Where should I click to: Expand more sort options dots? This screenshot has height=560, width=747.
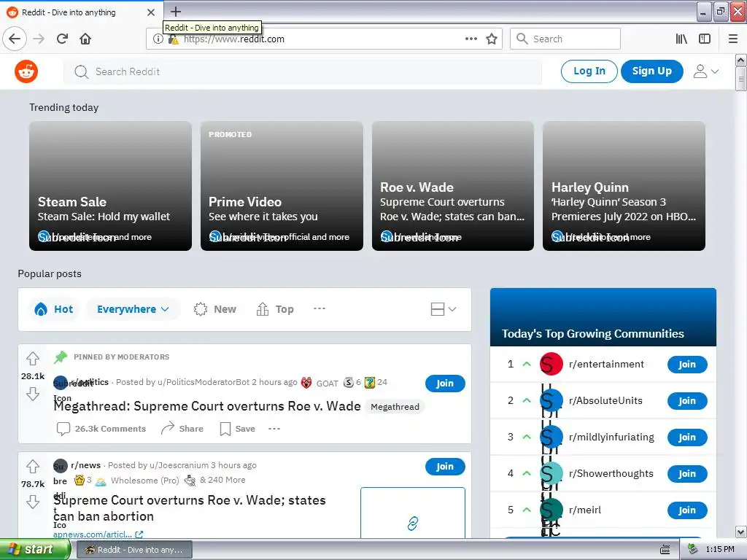(320, 308)
